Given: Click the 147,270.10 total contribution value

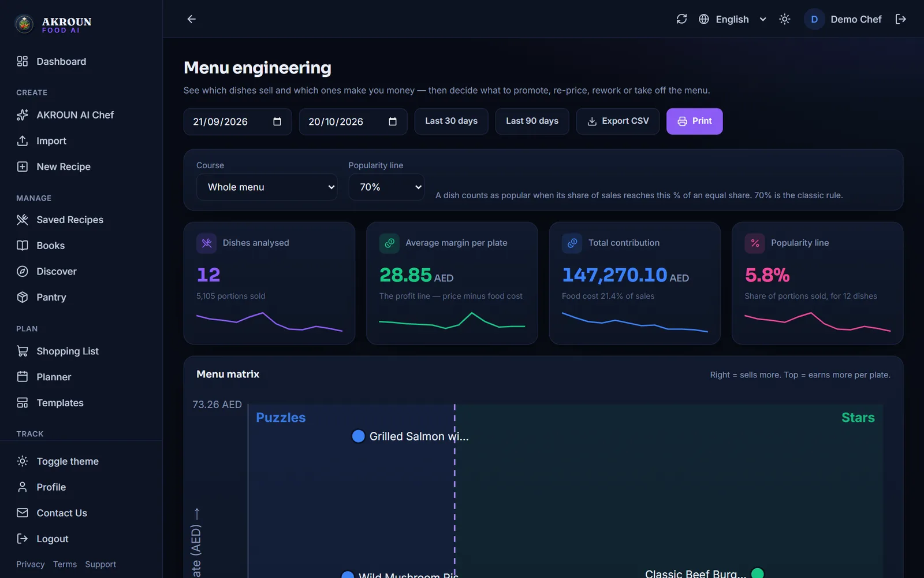Looking at the screenshot, I should (614, 275).
